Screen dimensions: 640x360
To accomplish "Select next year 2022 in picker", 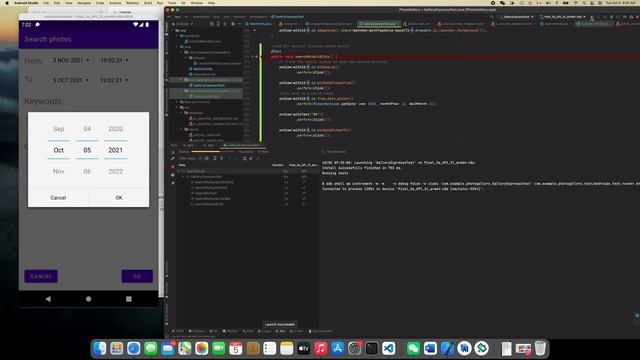I will (x=116, y=171).
